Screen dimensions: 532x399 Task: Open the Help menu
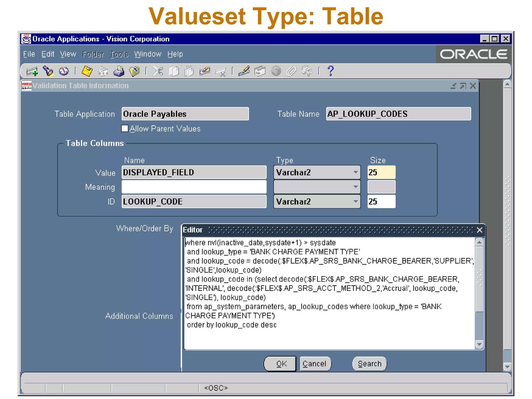click(x=175, y=54)
